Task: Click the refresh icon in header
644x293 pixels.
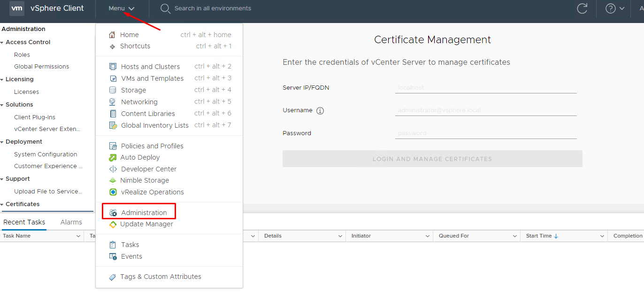Action: tap(582, 8)
